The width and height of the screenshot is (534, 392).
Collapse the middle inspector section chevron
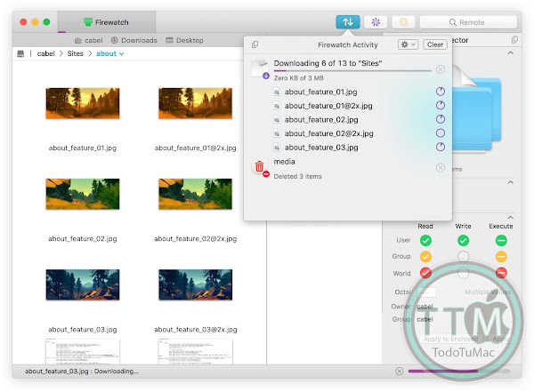[511, 182]
